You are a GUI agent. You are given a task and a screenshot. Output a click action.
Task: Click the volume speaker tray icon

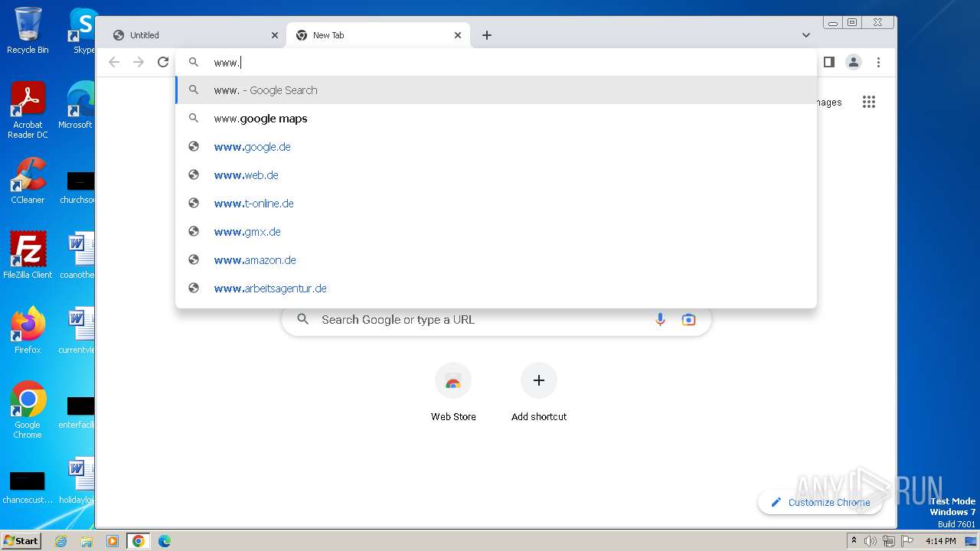(871, 541)
